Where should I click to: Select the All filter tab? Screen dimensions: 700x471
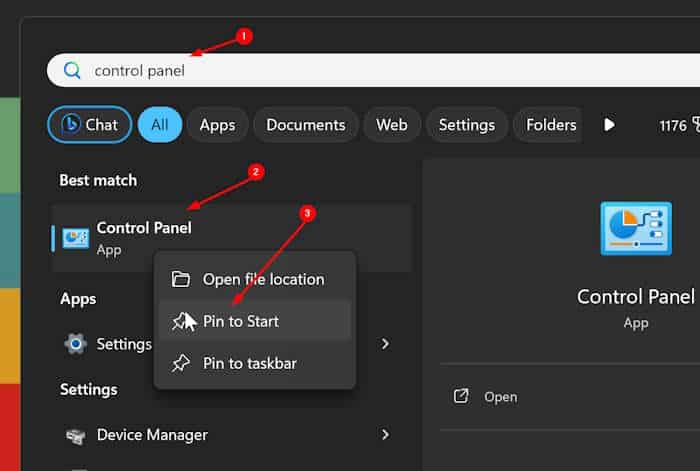pos(160,125)
